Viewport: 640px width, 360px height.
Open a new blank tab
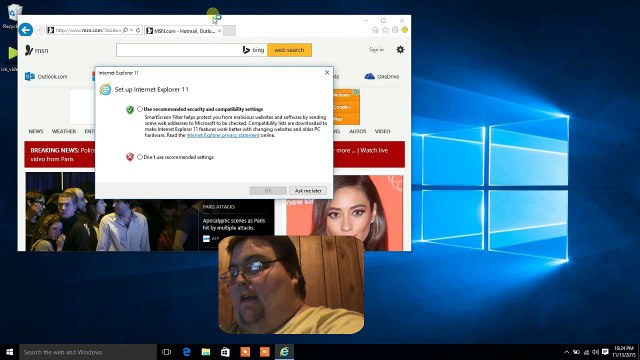[229, 31]
